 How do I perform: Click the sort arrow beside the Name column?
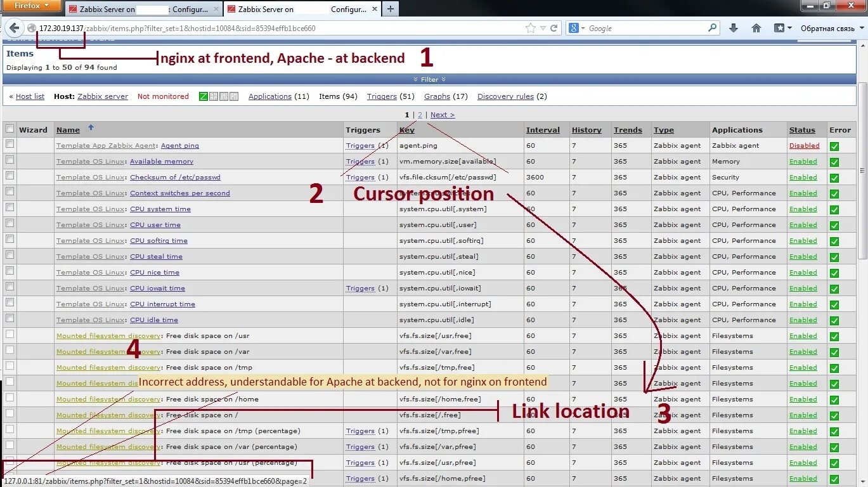click(x=91, y=127)
